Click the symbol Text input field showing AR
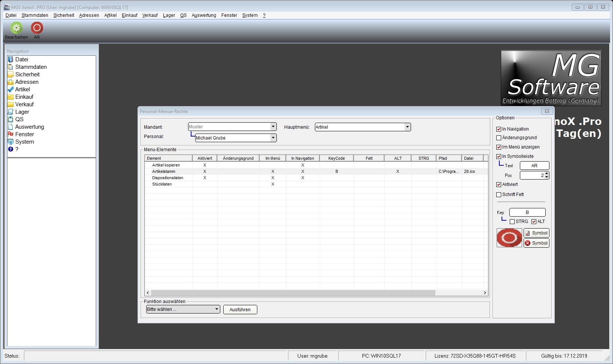The height and width of the screenshot is (364, 613). [534, 166]
